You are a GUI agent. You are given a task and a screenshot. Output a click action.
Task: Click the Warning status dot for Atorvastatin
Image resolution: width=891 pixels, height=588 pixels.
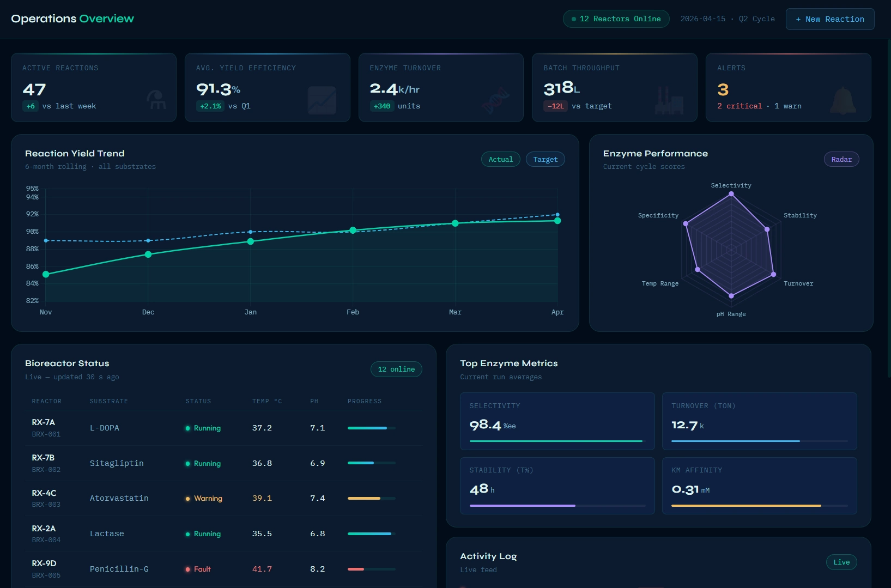click(x=187, y=498)
